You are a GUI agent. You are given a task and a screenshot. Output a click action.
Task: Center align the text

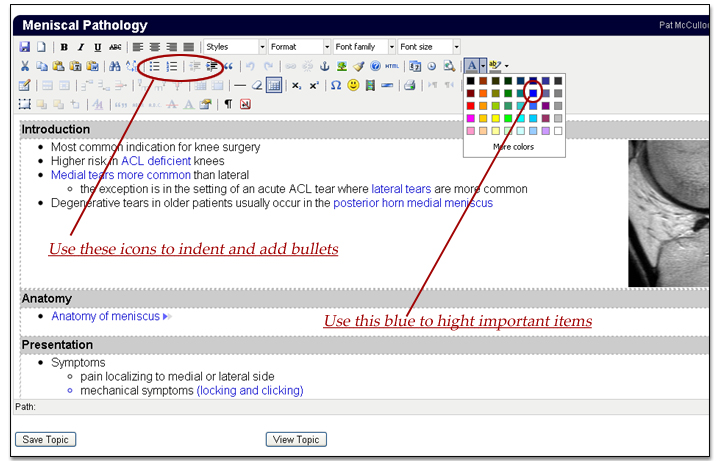pyautogui.click(x=155, y=47)
